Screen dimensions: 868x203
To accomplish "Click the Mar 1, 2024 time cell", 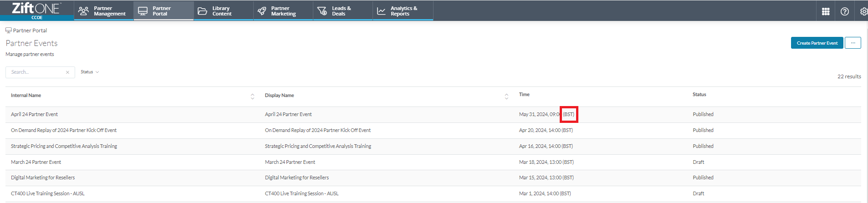I will 545,193.
